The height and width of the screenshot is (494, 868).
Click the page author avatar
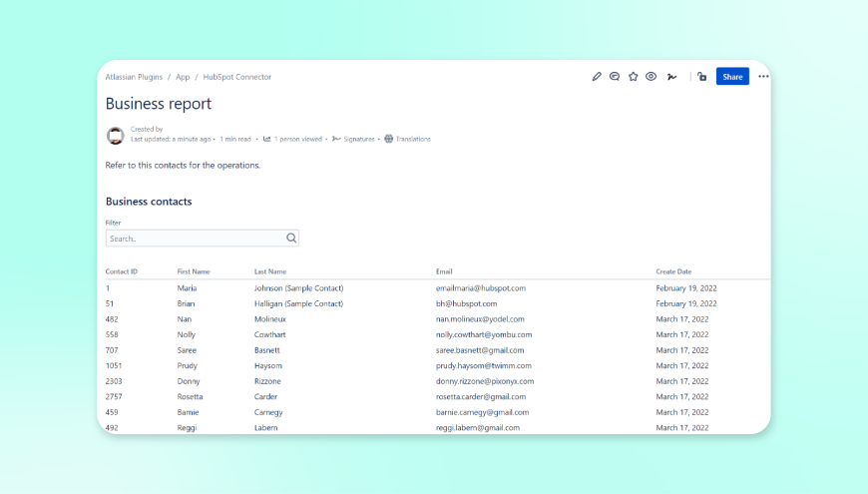coord(115,135)
